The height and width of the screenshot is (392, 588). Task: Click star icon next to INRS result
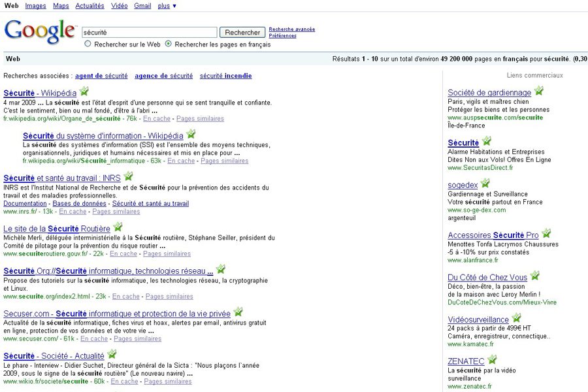point(128,176)
